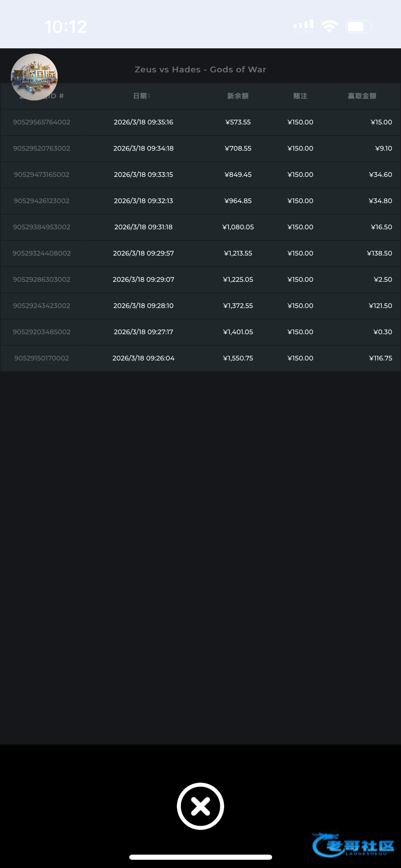Tap the white circular X close button
The width and height of the screenshot is (401, 868).
[200, 806]
